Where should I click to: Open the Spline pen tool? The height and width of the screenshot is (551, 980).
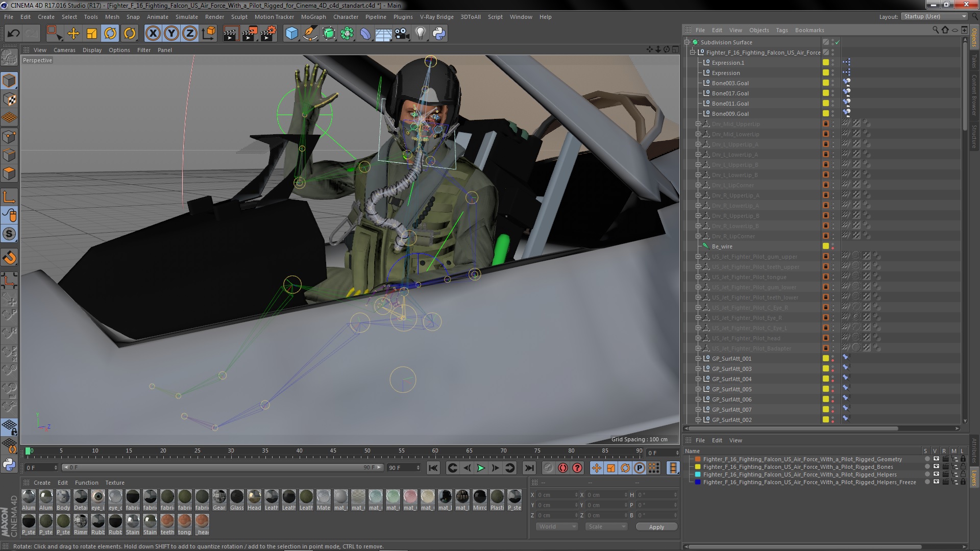point(310,34)
